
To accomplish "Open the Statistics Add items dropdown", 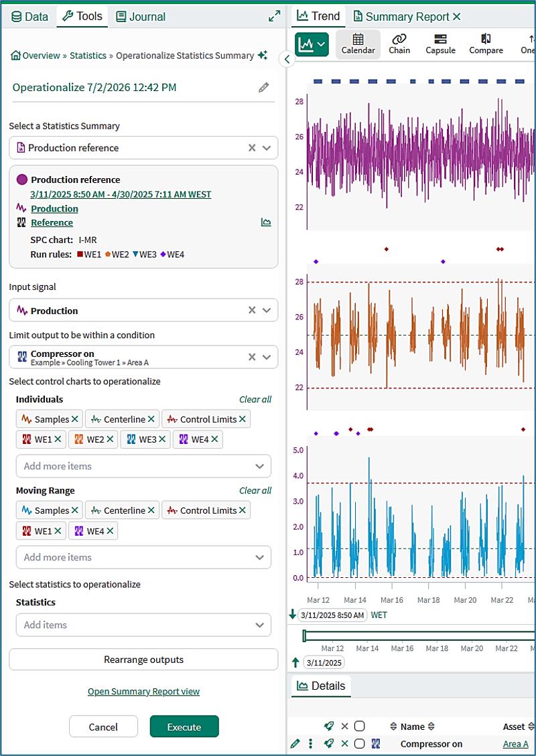I will click(144, 625).
